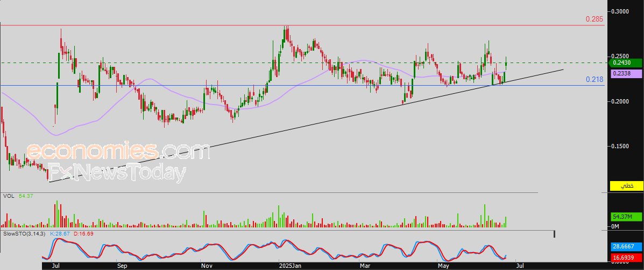Select the red horizontal resistance line

tap(302, 25)
